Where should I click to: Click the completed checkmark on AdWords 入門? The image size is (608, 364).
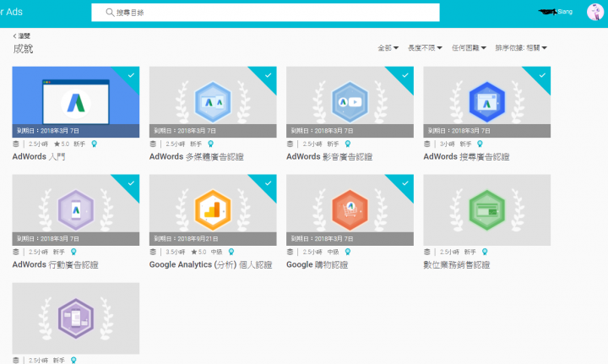[131, 75]
